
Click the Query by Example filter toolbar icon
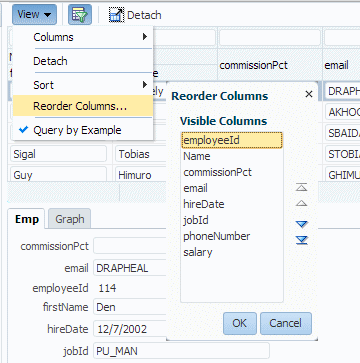coord(80,15)
